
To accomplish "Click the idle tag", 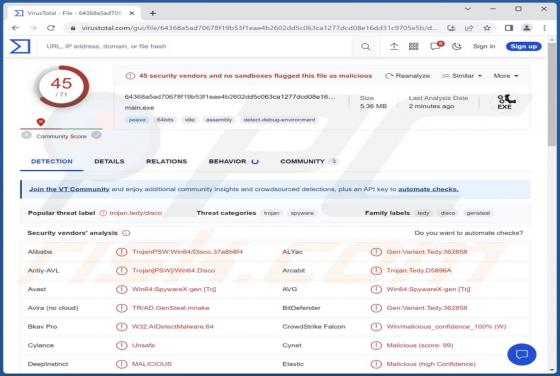I will [x=190, y=120].
